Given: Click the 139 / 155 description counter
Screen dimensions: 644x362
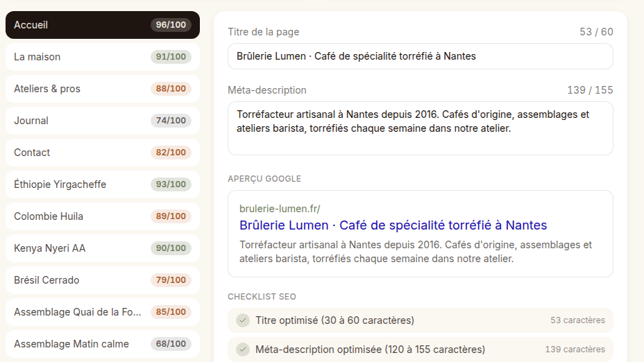Looking at the screenshot, I should [590, 90].
